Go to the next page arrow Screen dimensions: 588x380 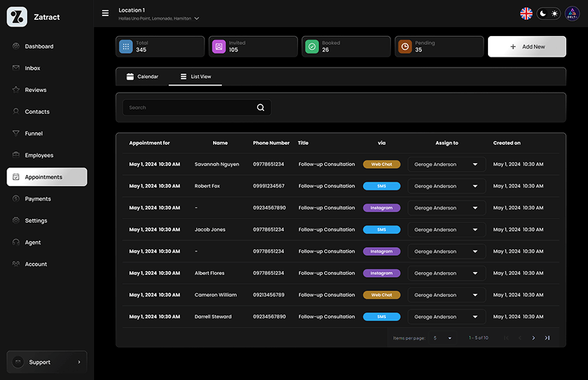coord(533,338)
